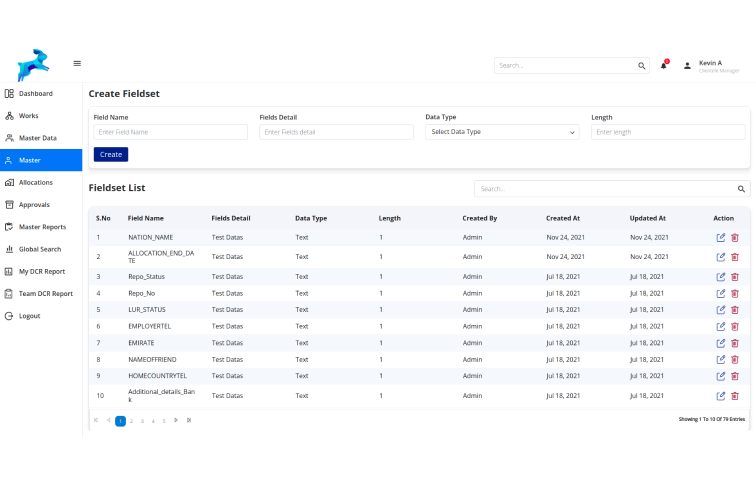Open Master Reports in sidebar
Image resolution: width=756 pixels, height=486 pixels.
point(42,227)
